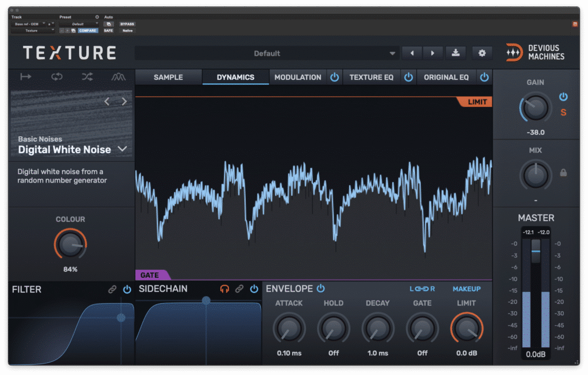Open the Preset menu circle arrow
The width and height of the screenshot is (588, 375).
click(x=96, y=17)
